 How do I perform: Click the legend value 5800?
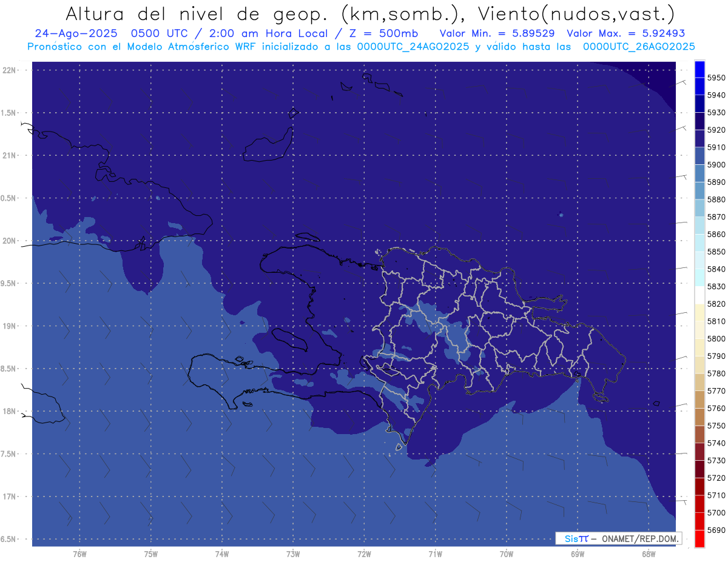(x=716, y=338)
